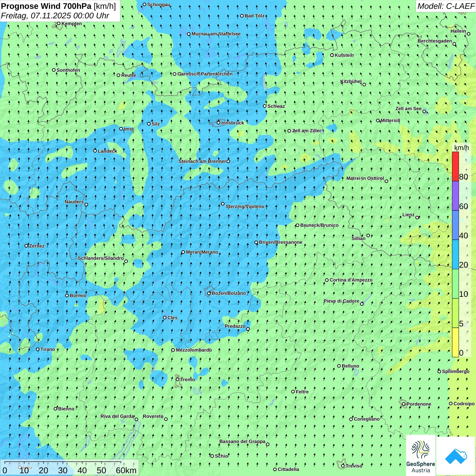Click the 'Schongau' town label
This screenshot has width=476, height=476.
click(159, 4)
